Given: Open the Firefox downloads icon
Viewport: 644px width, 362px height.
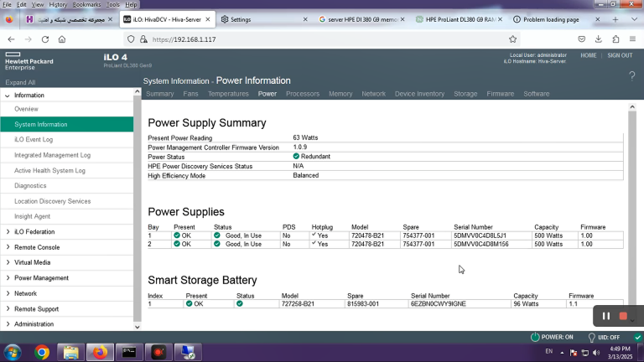Looking at the screenshot, I should coord(599,39).
